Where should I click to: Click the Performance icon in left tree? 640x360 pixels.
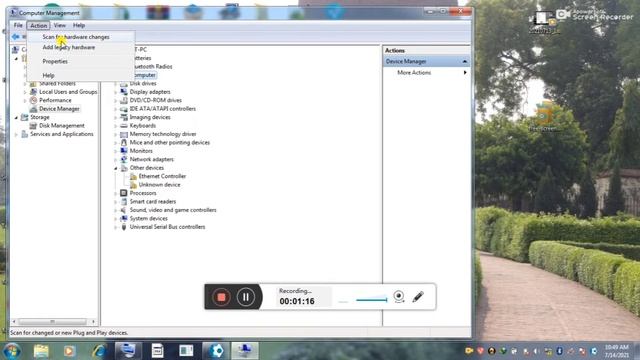33,100
